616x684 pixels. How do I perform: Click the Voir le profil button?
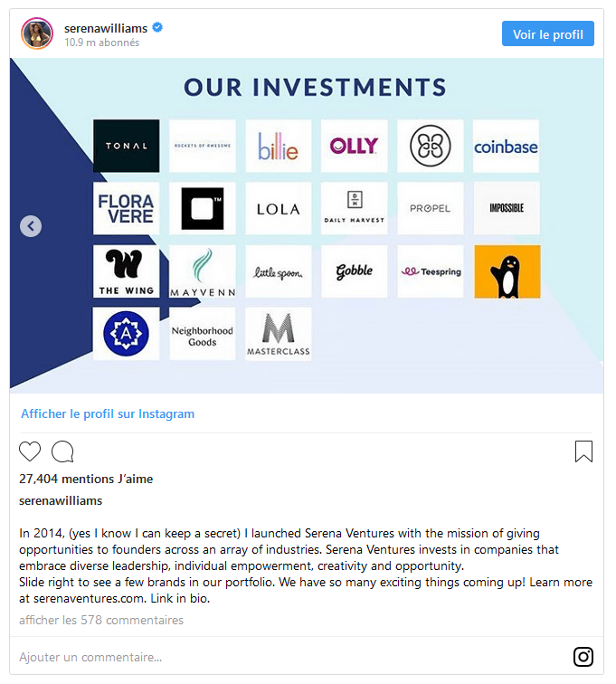[547, 34]
